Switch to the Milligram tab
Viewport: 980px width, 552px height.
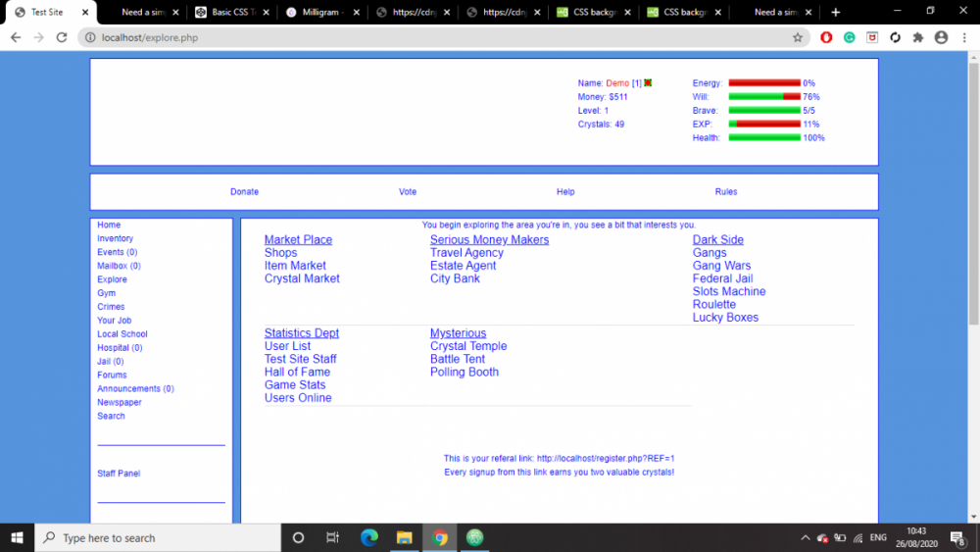pyautogui.click(x=321, y=13)
